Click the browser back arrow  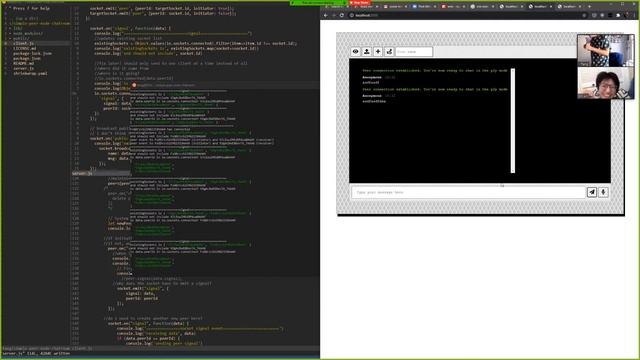point(326,15)
